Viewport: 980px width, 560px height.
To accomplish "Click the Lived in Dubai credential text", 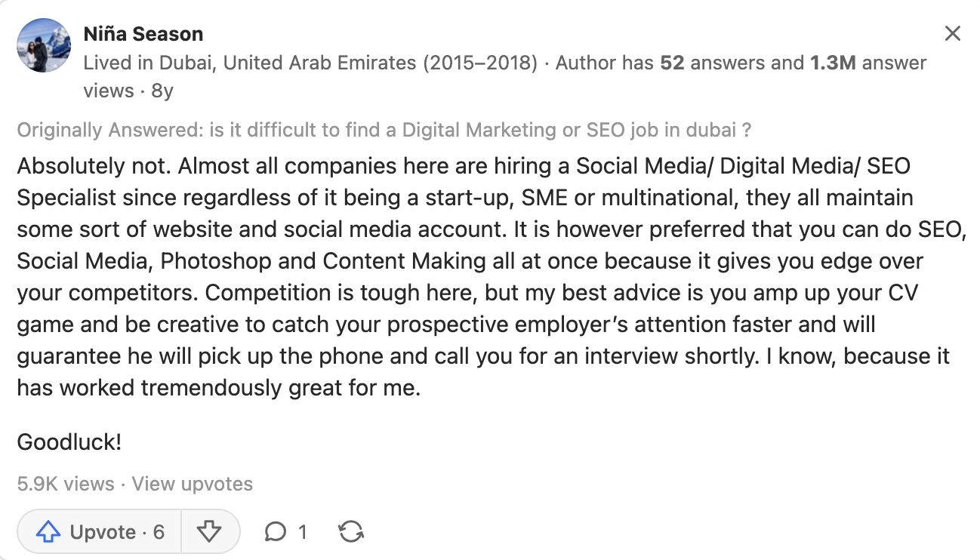I will point(310,63).
